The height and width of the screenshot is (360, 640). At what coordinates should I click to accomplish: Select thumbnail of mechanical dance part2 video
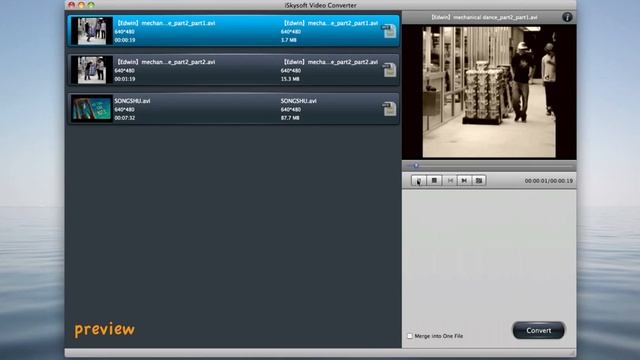pos(92,70)
